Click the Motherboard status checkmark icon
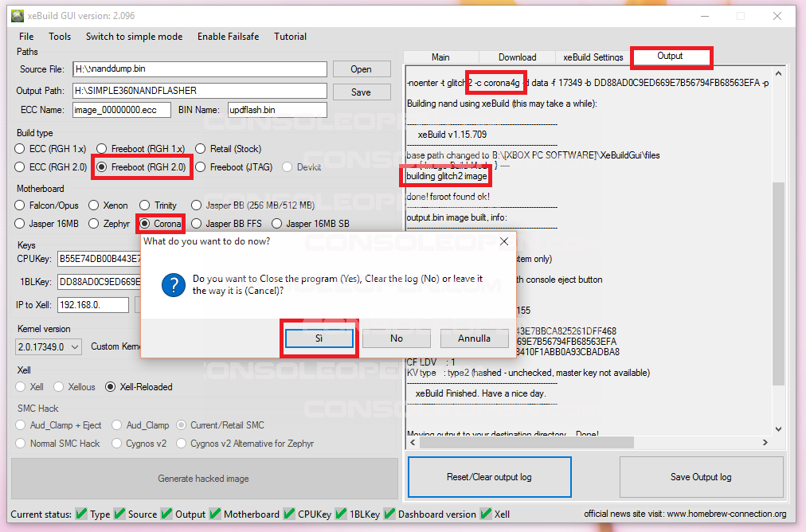Screen dimensions: 806x532 (x=215, y=514)
